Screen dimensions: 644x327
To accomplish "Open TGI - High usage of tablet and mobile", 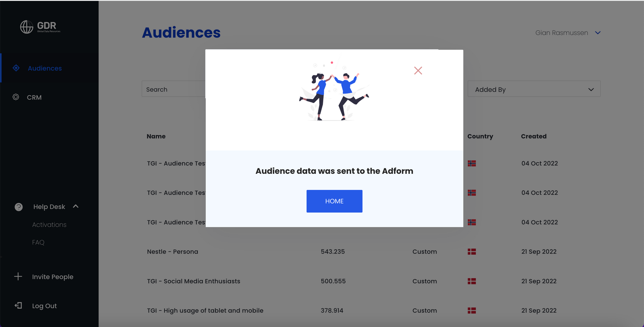I will pos(205,311).
